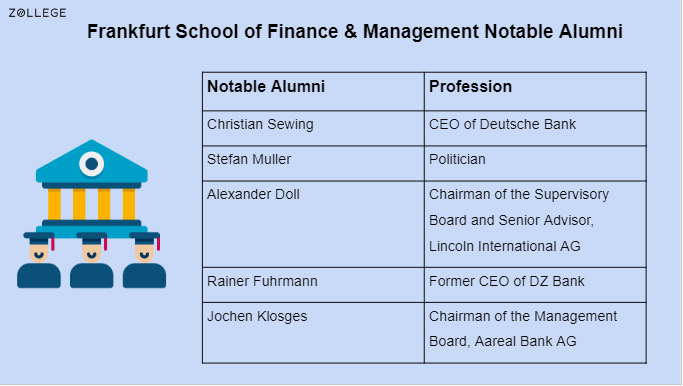Select the Stefan Muller name
This screenshot has height=386, width=683.
[x=249, y=159]
